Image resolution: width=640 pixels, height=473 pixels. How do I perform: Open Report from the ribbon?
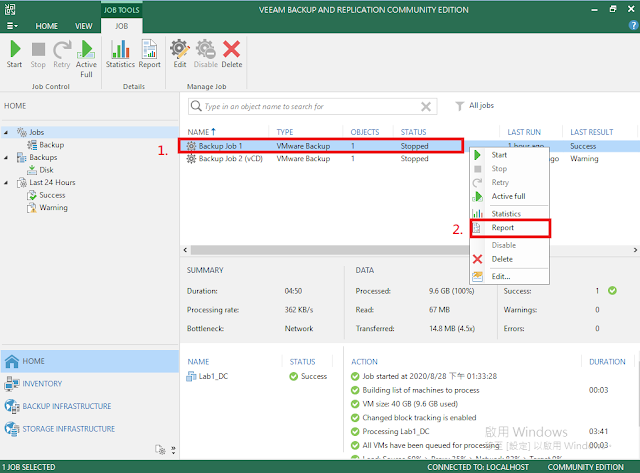(149, 54)
